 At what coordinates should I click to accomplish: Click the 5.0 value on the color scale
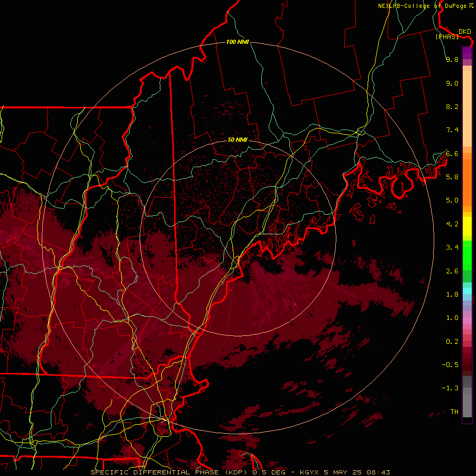[x=452, y=200]
